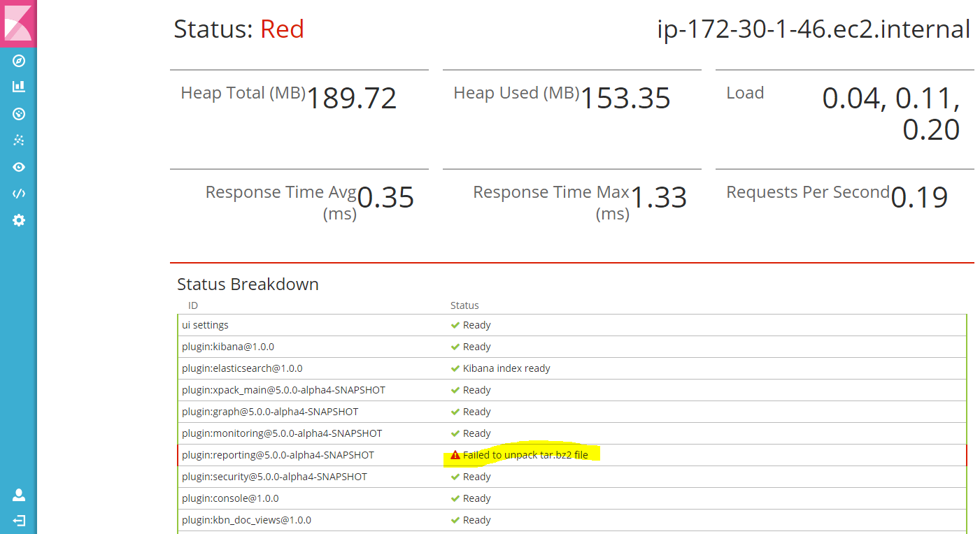Image resolution: width=980 pixels, height=534 pixels.
Task: Click the ID column header
Action: coord(193,305)
